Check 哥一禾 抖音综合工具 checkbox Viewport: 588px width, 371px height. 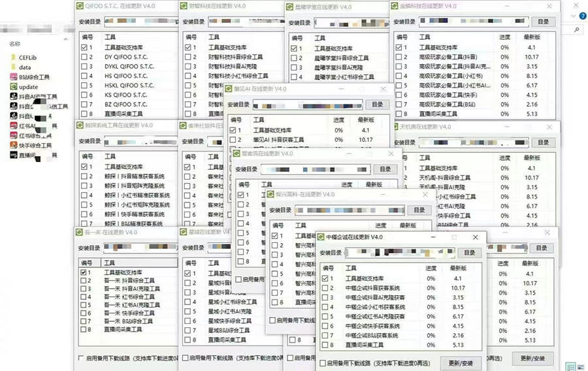click(83, 280)
